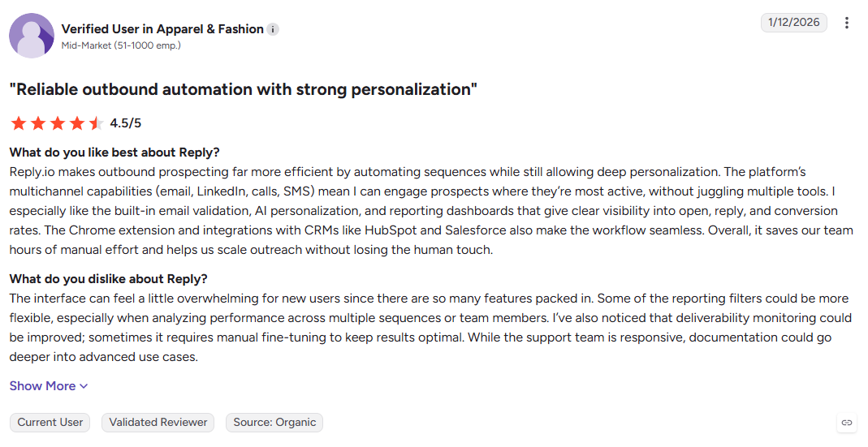Screen dimensions: 868x447
Task: Click the 'What do you dislike about Reply?' heading
Action: point(109,279)
